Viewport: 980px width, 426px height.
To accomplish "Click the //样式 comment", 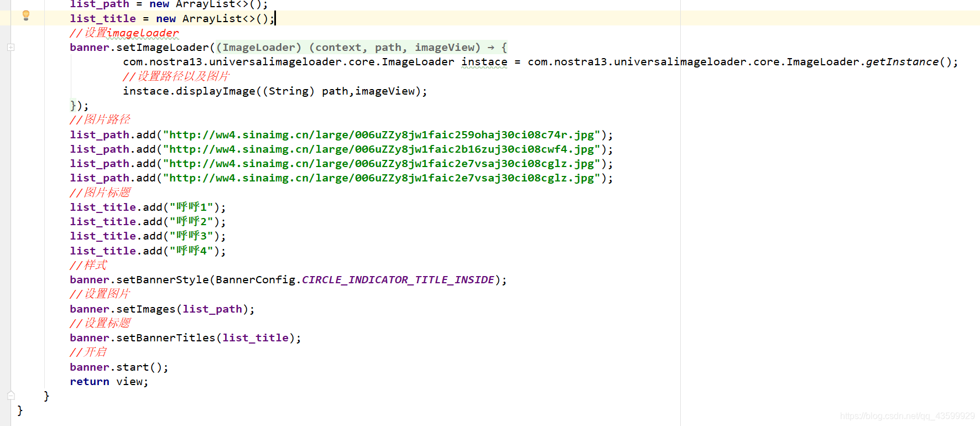I will click(x=88, y=266).
